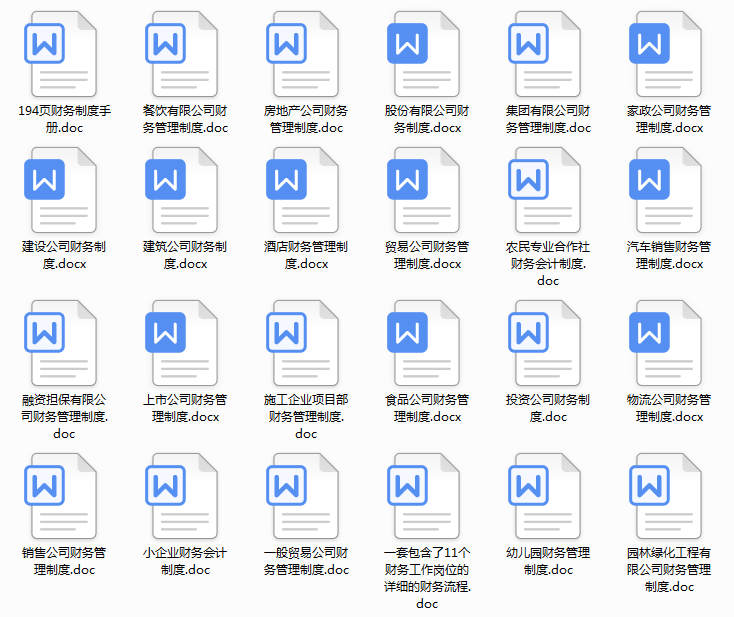Image resolution: width=734 pixels, height=617 pixels.
Task: Click the 股份有限公司财务制度.docx file icon
Action: pyautogui.click(x=423, y=54)
